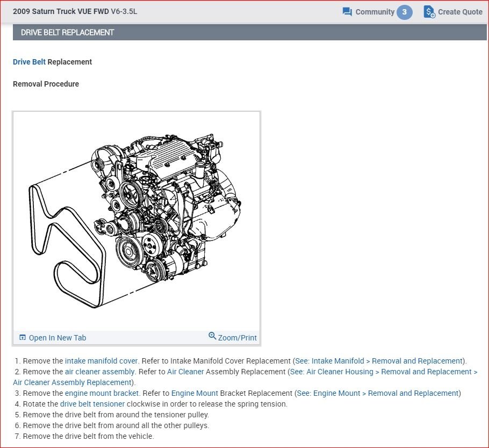Click the Zoom/Print magnifier icon
Viewport: 489px width, 448px height.
coord(212,336)
